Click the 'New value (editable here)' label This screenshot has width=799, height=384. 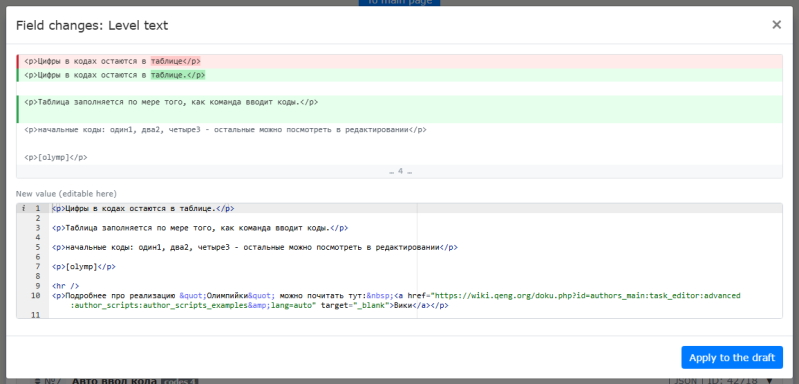click(66, 194)
